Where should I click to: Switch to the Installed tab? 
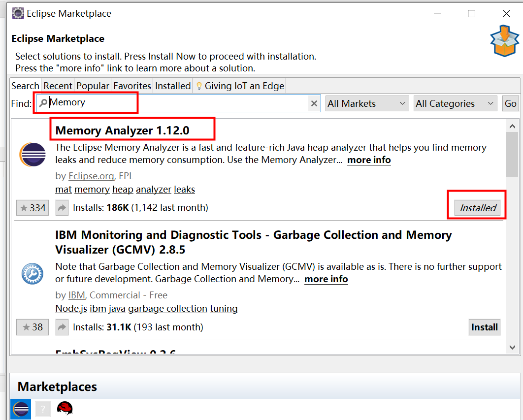tap(173, 86)
